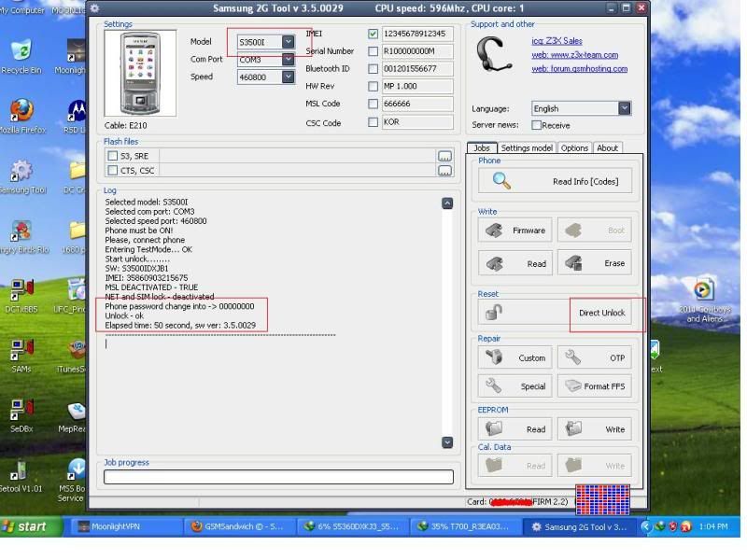The width and height of the screenshot is (747, 560).
Task: Tick the CSC Code checkbox
Action: (x=373, y=122)
